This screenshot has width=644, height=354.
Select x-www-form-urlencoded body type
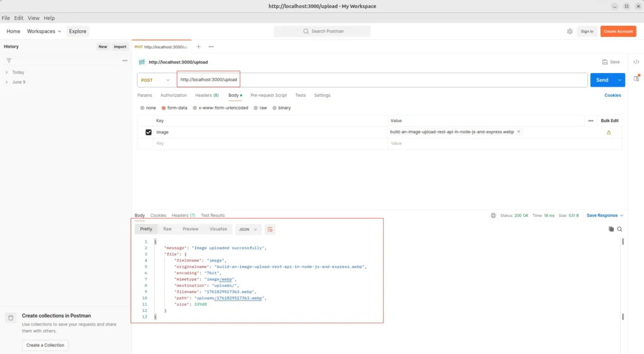[195, 108]
